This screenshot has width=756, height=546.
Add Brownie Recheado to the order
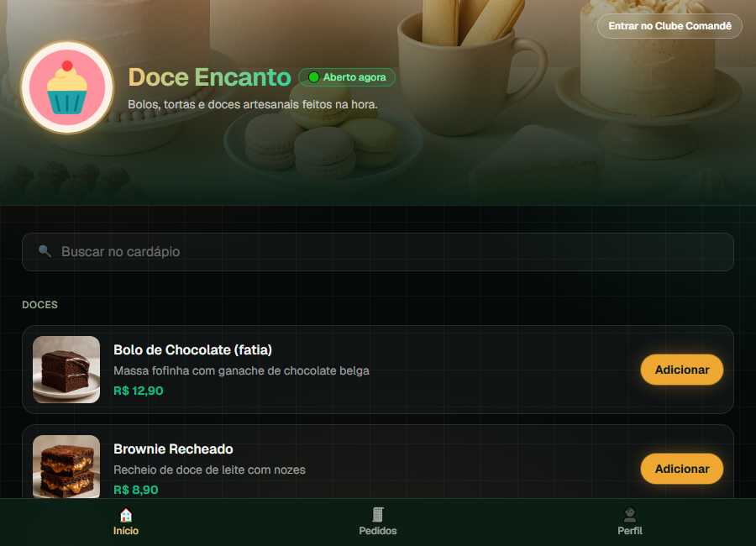point(682,469)
